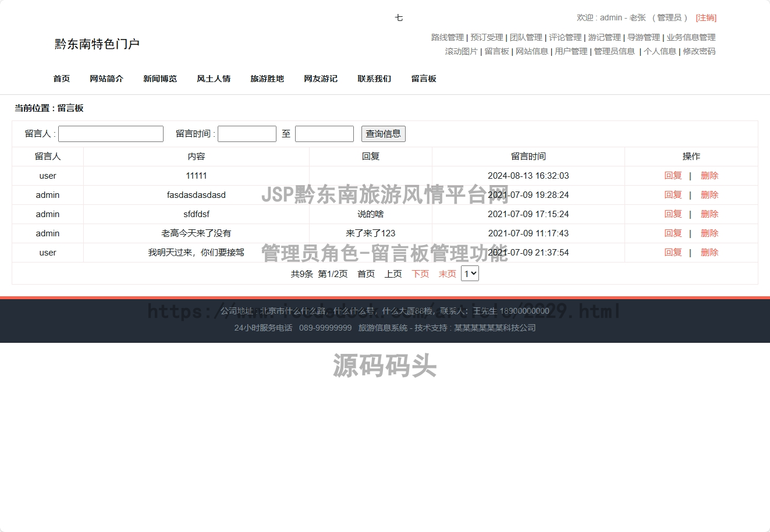
Task: Open 导游管理 admin link
Action: (x=644, y=37)
